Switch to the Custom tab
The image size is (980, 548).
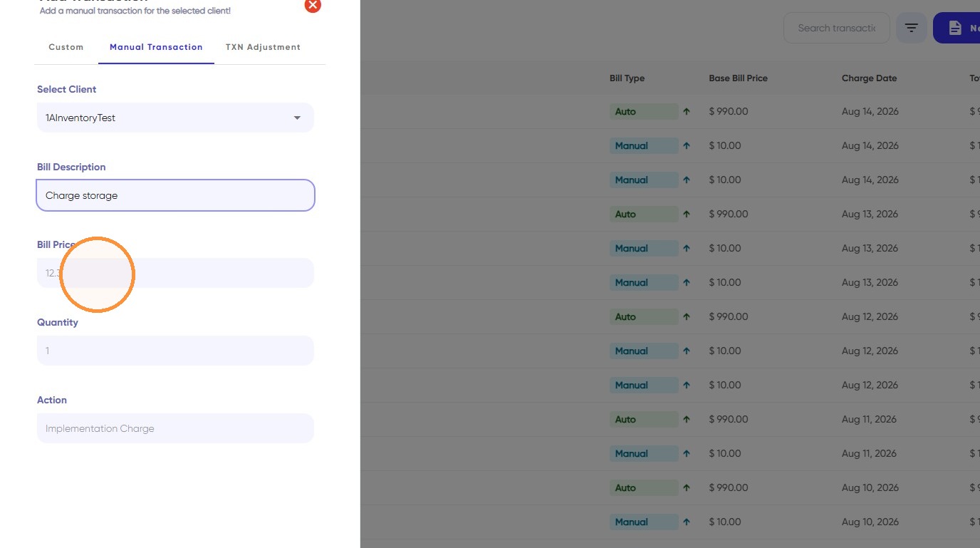(x=66, y=47)
